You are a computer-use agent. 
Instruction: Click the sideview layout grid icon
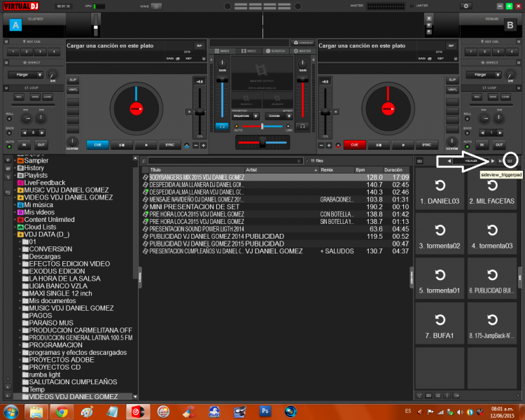419,161
